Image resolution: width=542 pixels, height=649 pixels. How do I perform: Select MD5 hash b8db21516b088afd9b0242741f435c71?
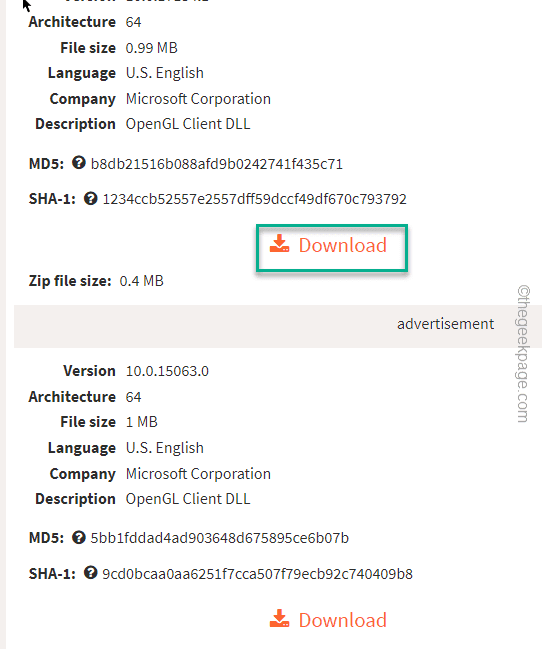coord(217,164)
